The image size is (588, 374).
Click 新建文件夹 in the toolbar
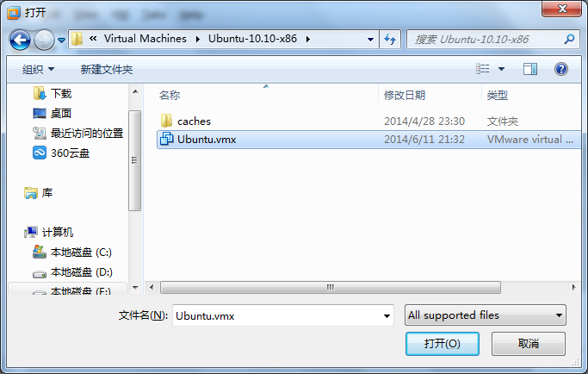point(107,70)
